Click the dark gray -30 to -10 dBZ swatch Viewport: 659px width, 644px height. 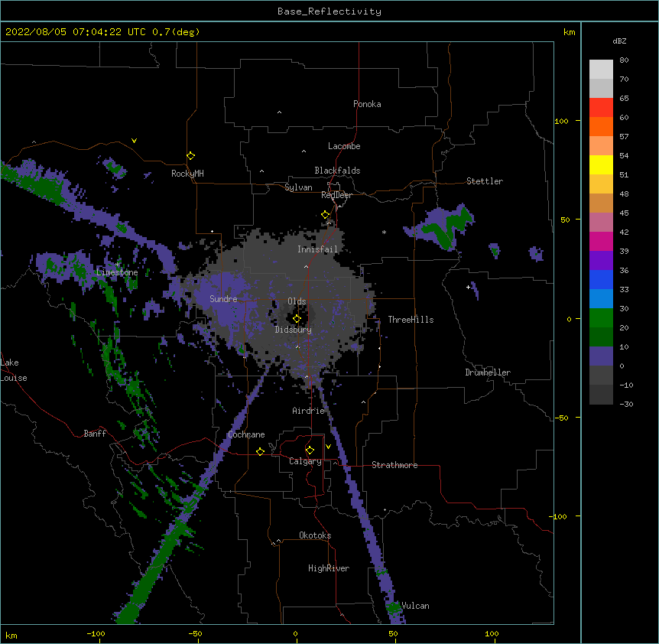[601, 395]
